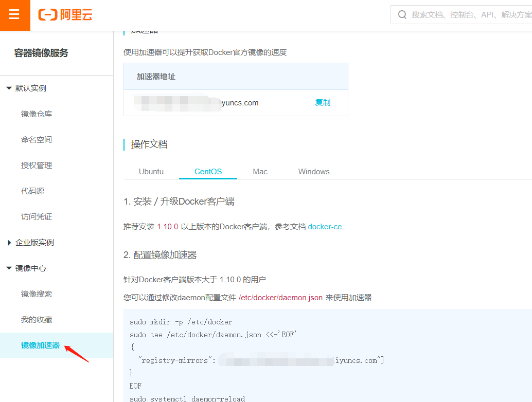Select the CentOS tab
Viewport: 532px width, 402px height.
[x=208, y=171]
